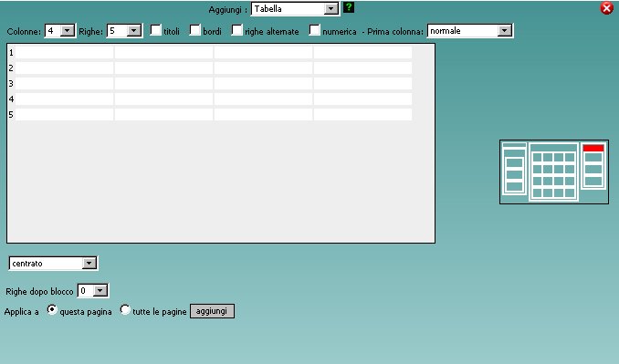Click the center table grid in layout preview

[553, 172]
